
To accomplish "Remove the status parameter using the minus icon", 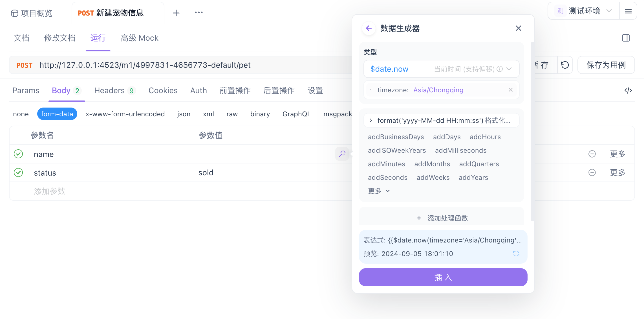I will [x=592, y=172].
